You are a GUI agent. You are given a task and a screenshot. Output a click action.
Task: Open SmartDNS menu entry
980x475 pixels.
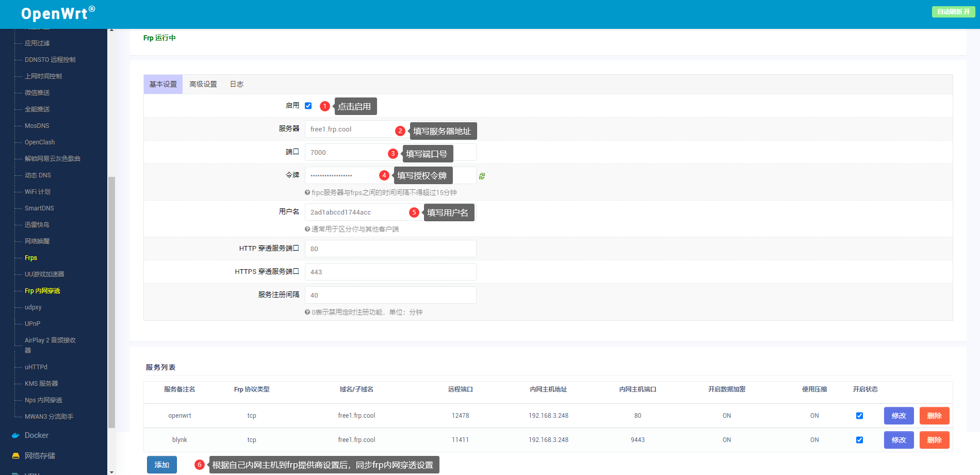click(x=39, y=208)
